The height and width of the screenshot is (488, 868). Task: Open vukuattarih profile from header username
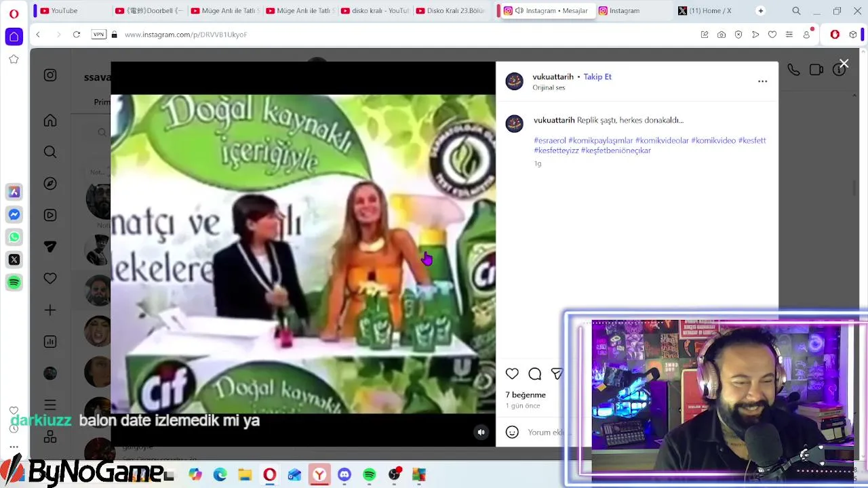(x=553, y=77)
